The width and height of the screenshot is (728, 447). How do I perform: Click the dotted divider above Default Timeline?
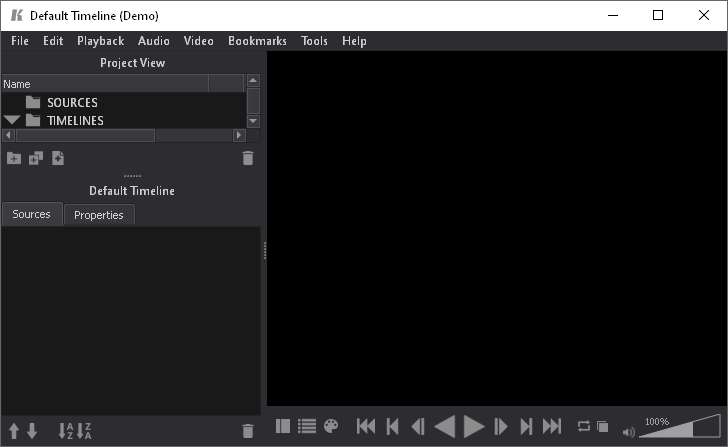click(132, 176)
